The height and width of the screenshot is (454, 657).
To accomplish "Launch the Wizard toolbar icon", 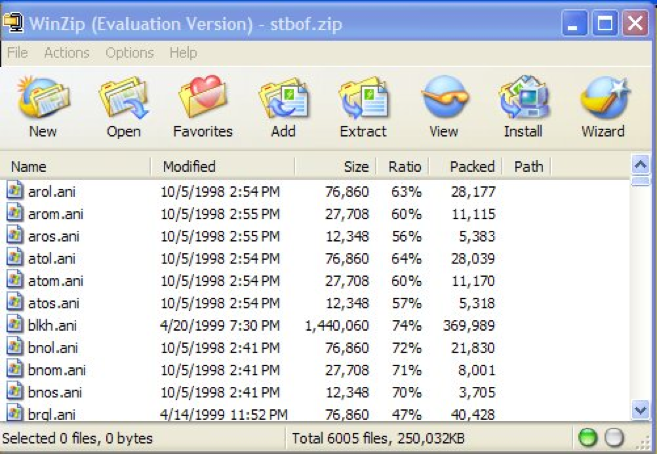I will click(603, 106).
